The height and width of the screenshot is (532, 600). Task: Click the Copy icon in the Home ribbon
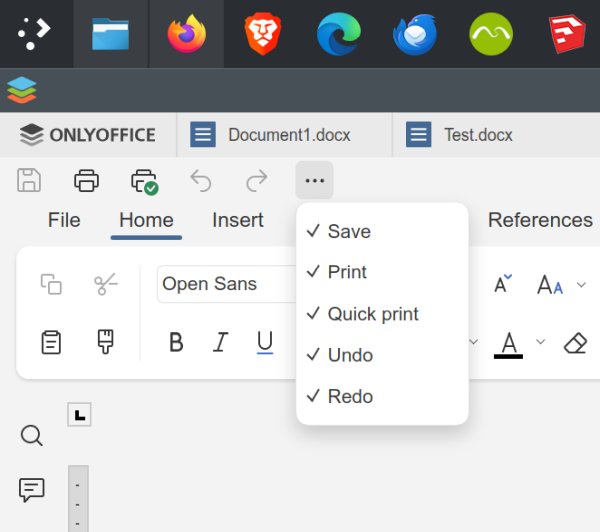point(51,284)
